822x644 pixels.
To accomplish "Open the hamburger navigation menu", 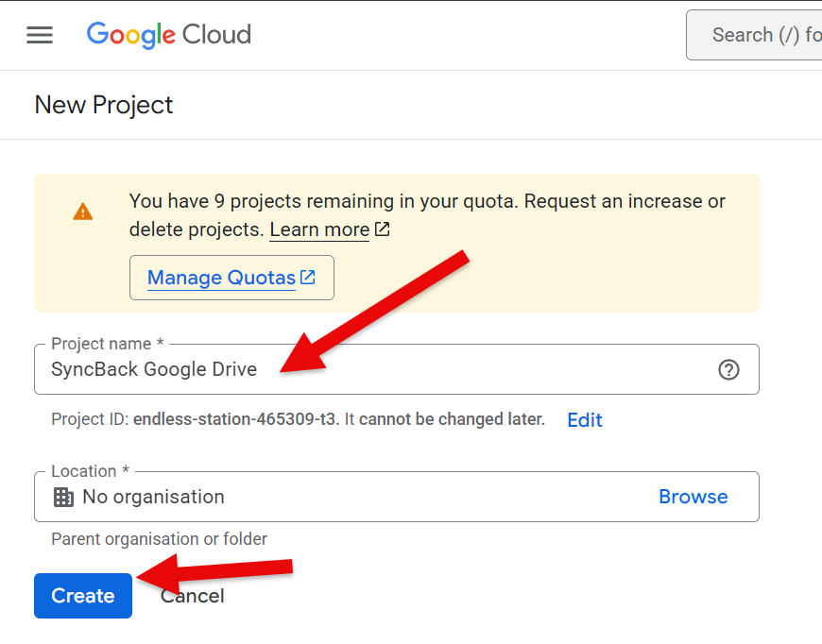I will click(x=40, y=35).
